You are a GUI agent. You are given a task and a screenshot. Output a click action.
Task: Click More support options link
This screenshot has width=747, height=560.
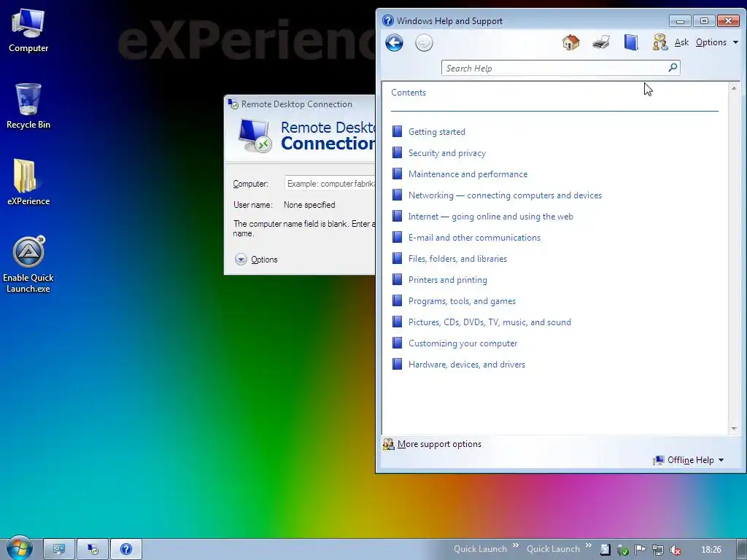(439, 444)
